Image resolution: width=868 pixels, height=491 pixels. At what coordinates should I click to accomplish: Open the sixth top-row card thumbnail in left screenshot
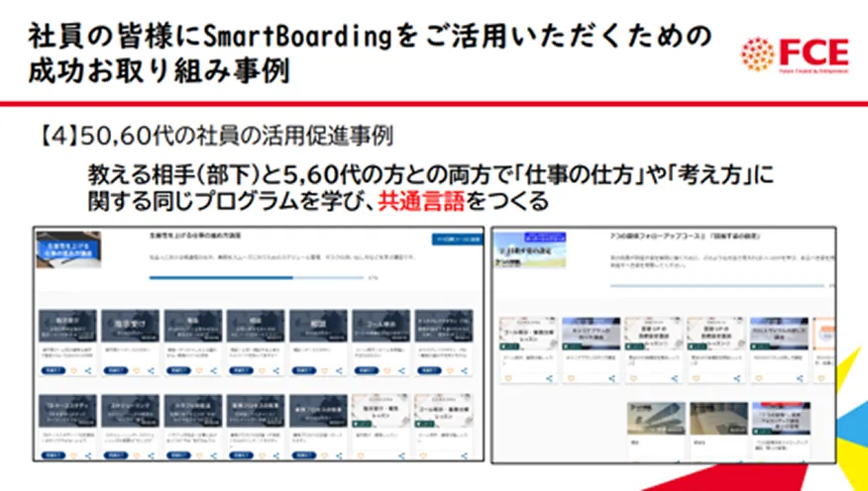(380, 326)
